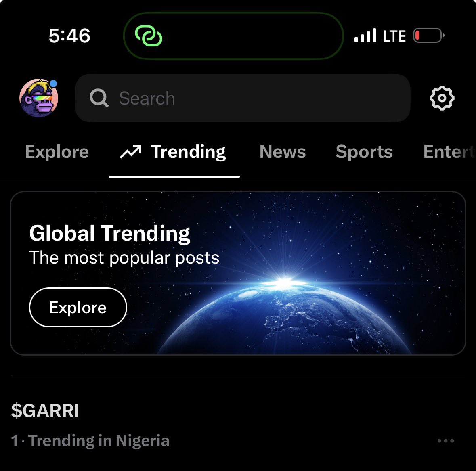The image size is (476, 471).
Task: Tap Explore button on Global Trending card
Action: coord(78,307)
